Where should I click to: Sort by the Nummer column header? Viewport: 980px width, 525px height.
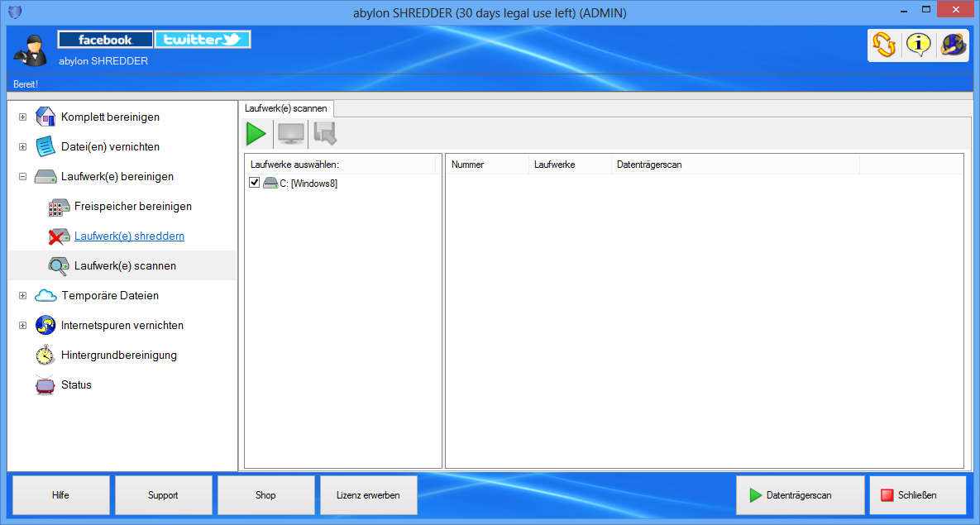coord(487,165)
